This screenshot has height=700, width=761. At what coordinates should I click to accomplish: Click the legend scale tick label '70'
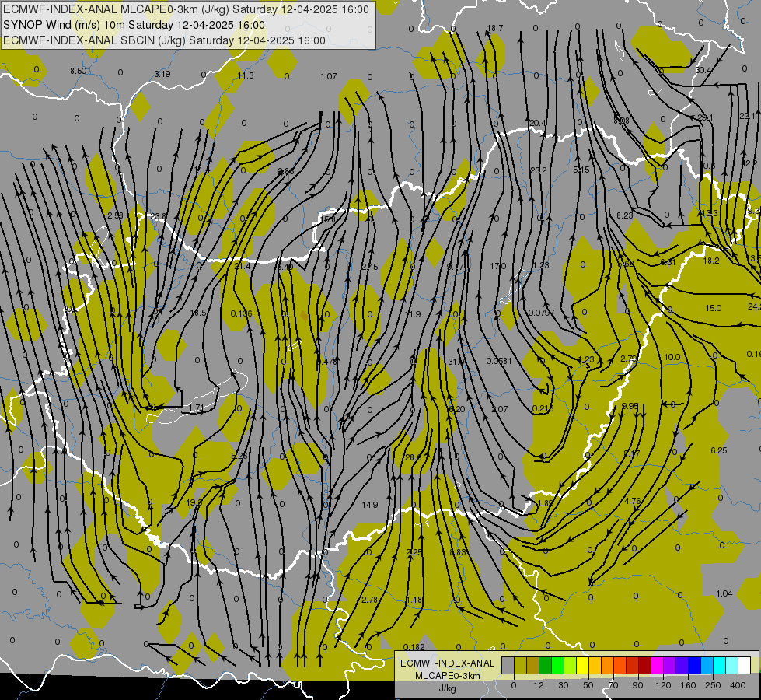(613, 685)
